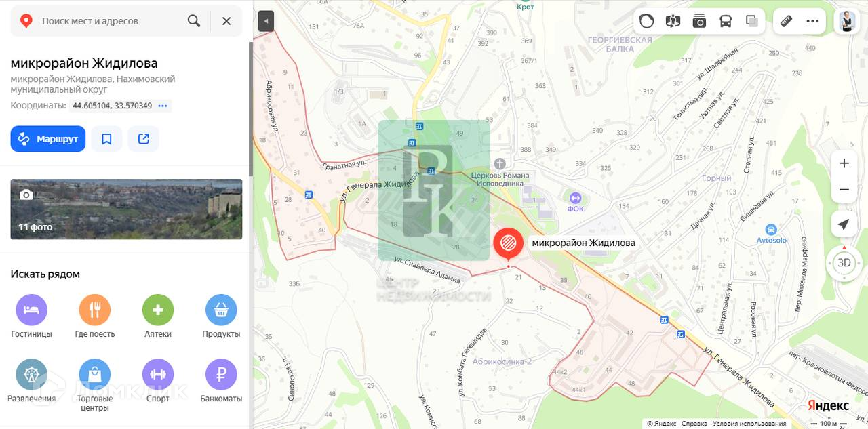Viewport: 868px width, 429px height.
Task: Toggle public transport bus layer
Action: pyautogui.click(x=726, y=21)
